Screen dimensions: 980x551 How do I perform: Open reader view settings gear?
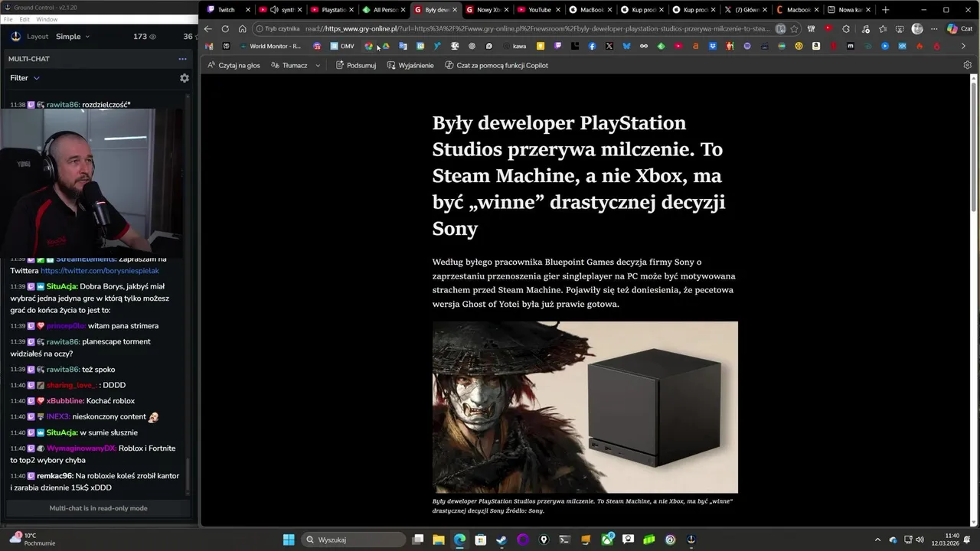click(x=968, y=65)
